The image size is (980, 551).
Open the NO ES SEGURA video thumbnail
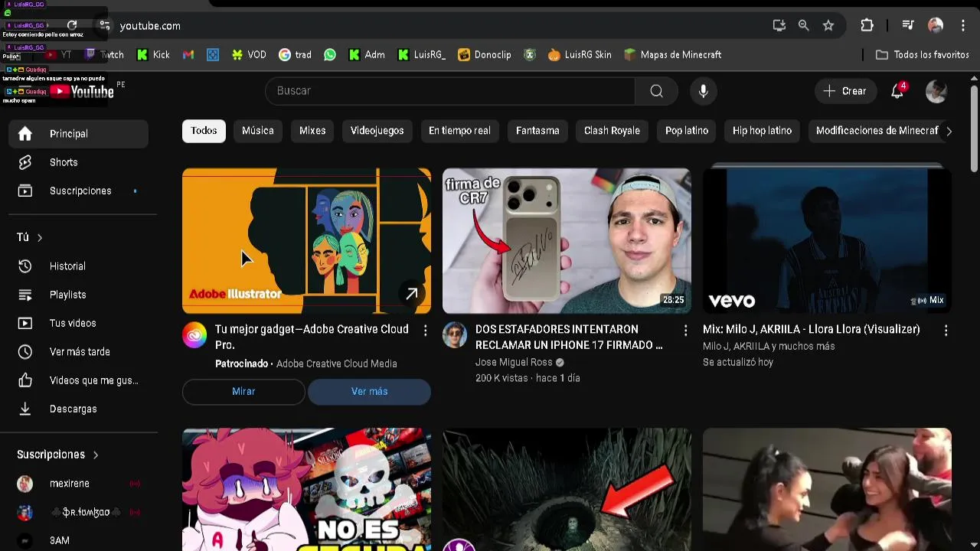(306, 490)
